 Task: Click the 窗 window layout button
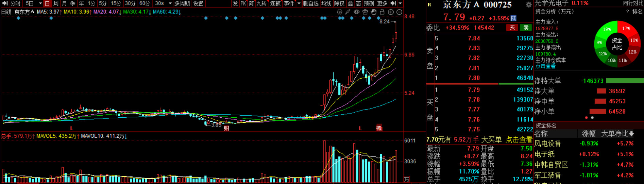point(359,3)
